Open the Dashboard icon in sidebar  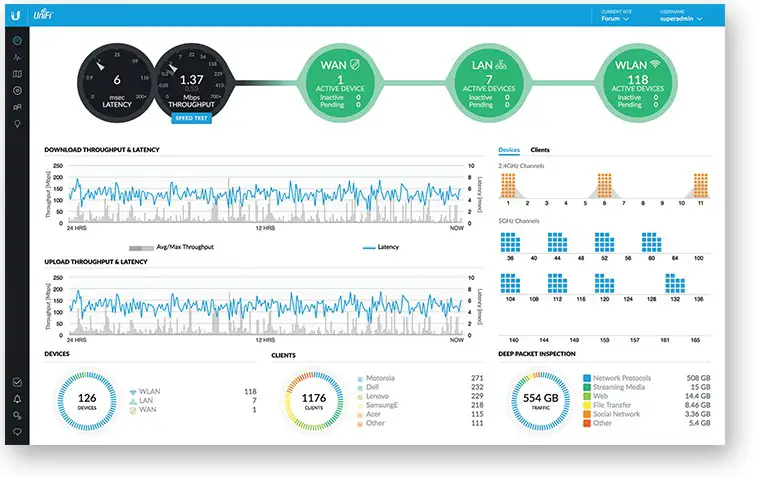click(17, 41)
